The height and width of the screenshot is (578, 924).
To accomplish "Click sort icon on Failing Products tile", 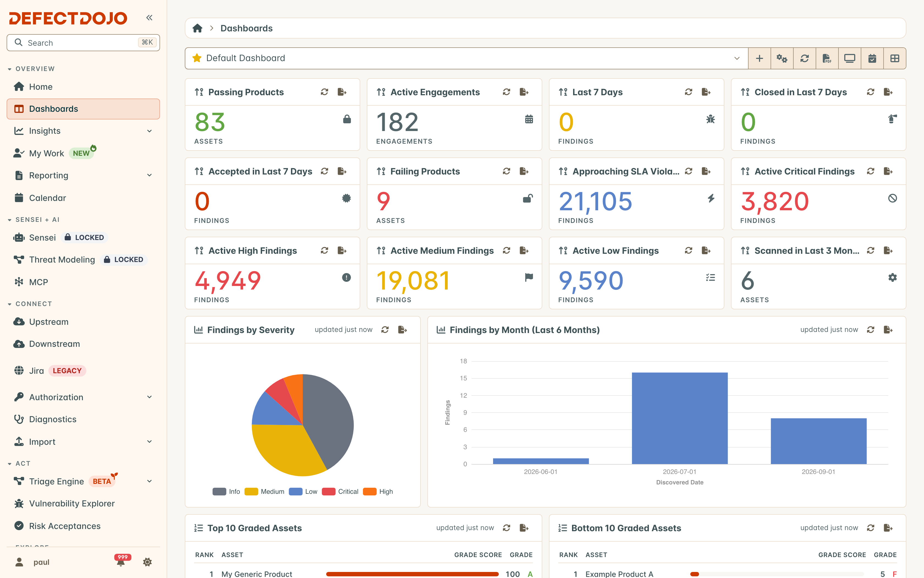I will tap(381, 171).
